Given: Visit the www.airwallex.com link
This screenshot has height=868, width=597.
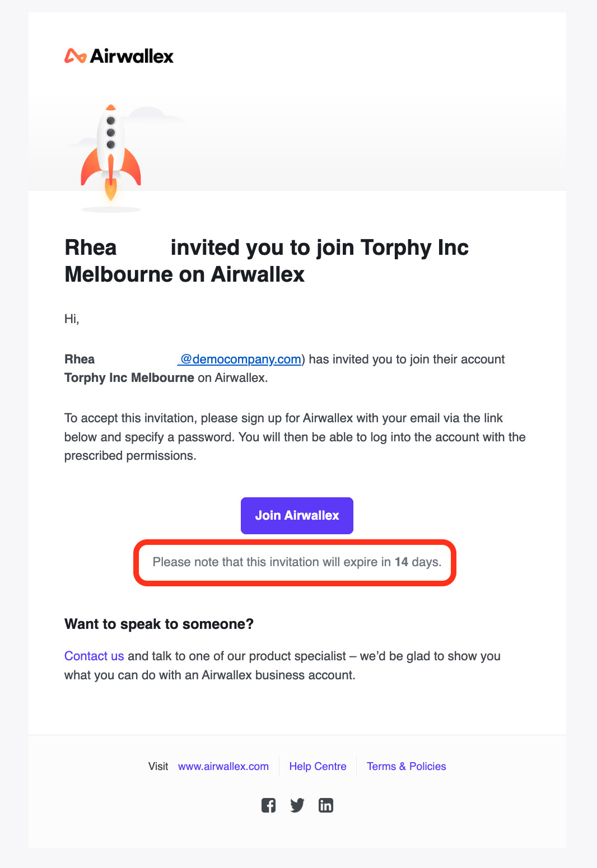Looking at the screenshot, I should (x=223, y=766).
